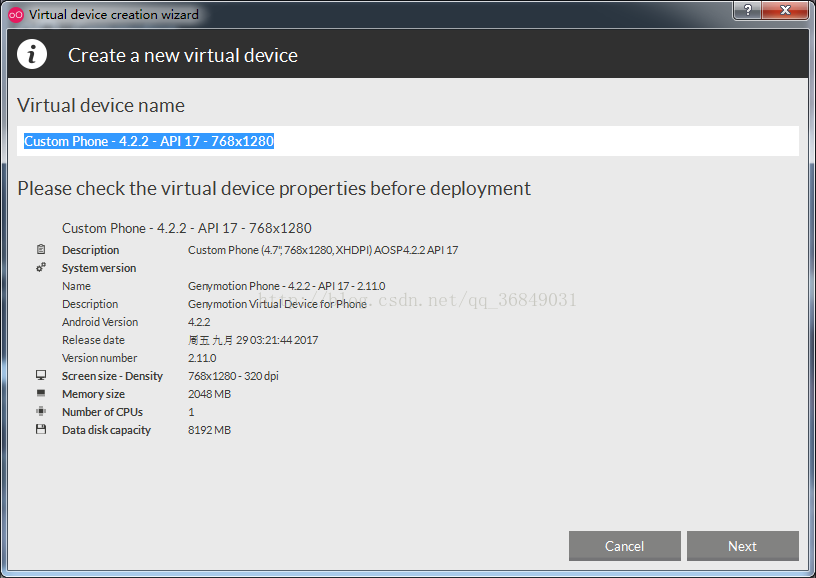Click the device title above the properties list
816x578 pixels.
(186, 228)
